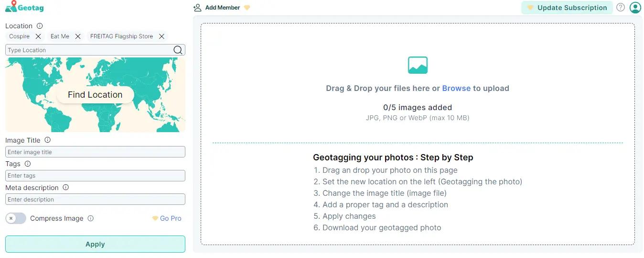
Task: Click the Geotag logo
Action: point(25,7)
